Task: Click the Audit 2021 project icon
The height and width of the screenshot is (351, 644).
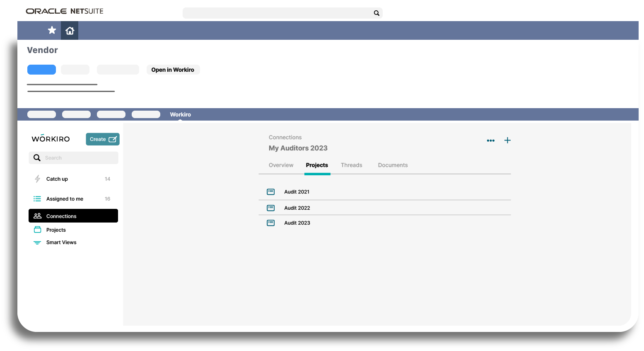Action: click(x=270, y=191)
